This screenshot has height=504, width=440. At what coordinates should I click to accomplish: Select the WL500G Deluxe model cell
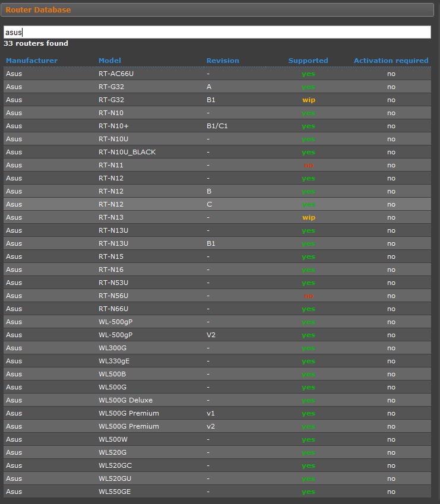click(x=125, y=400)
